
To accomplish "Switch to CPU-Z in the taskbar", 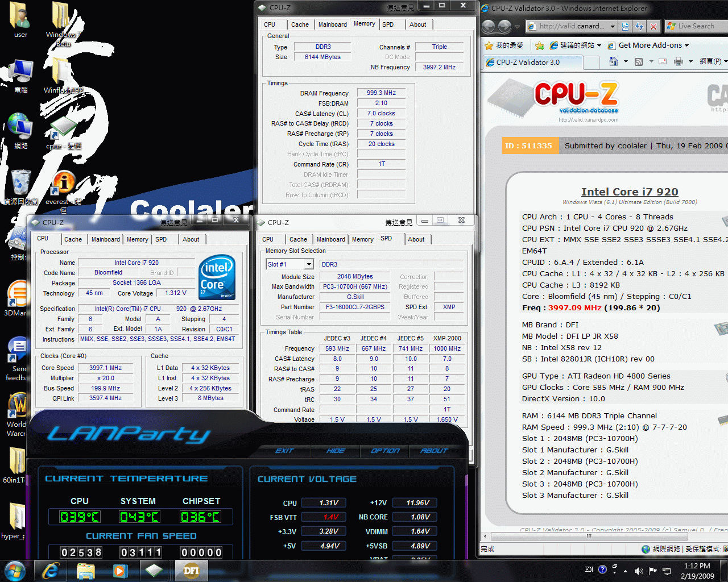I will (154, 570).
